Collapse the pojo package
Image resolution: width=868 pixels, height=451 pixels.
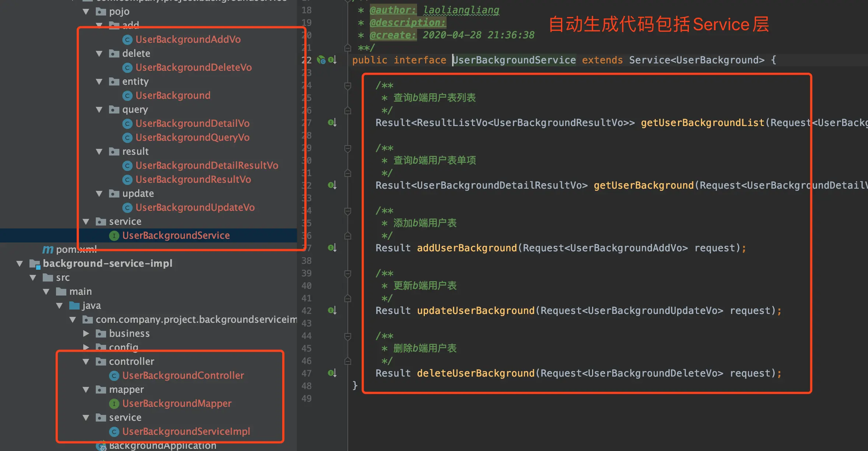[86, 11]
